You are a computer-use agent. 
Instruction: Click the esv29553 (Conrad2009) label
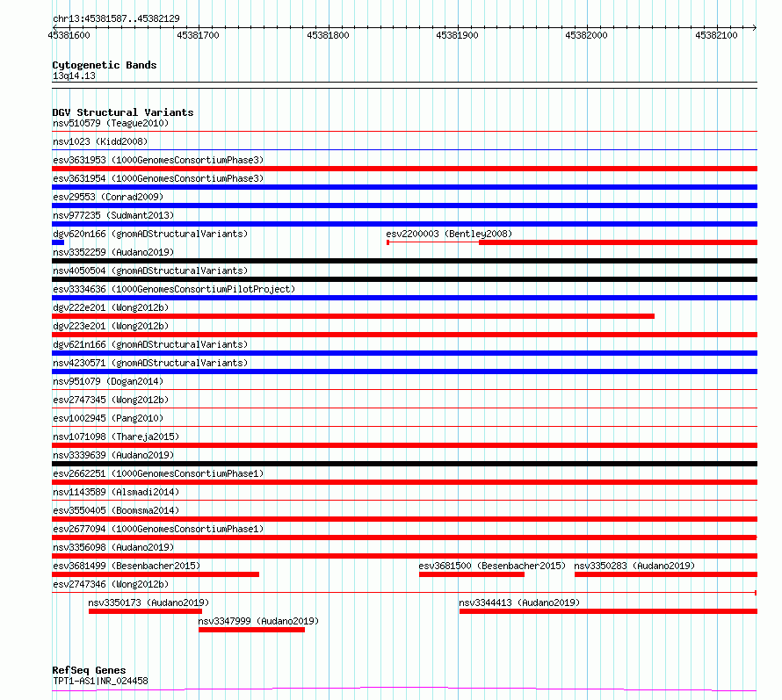108,197
